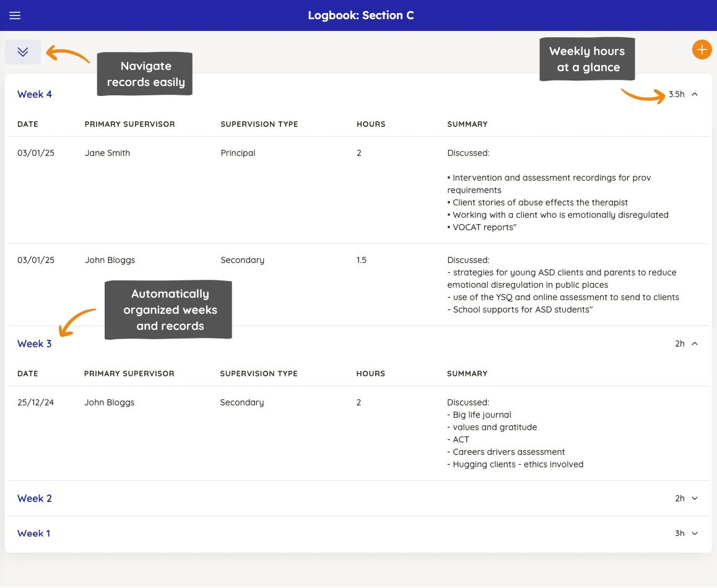Image resolution: width=717 pixels, height=588 pixels.
Task: Click the down chevron on the Week 2 row
Action: coord(695,498)
